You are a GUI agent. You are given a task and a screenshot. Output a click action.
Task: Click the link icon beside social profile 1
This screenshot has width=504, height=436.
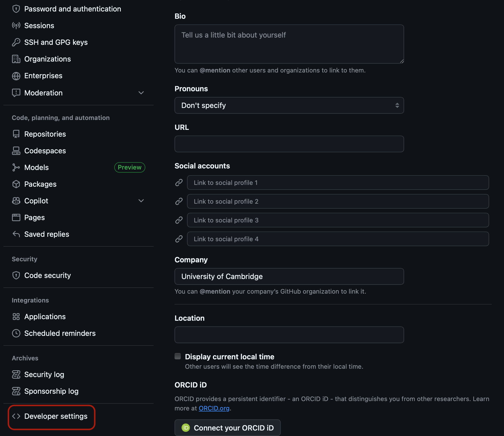[x=179, y=183]
